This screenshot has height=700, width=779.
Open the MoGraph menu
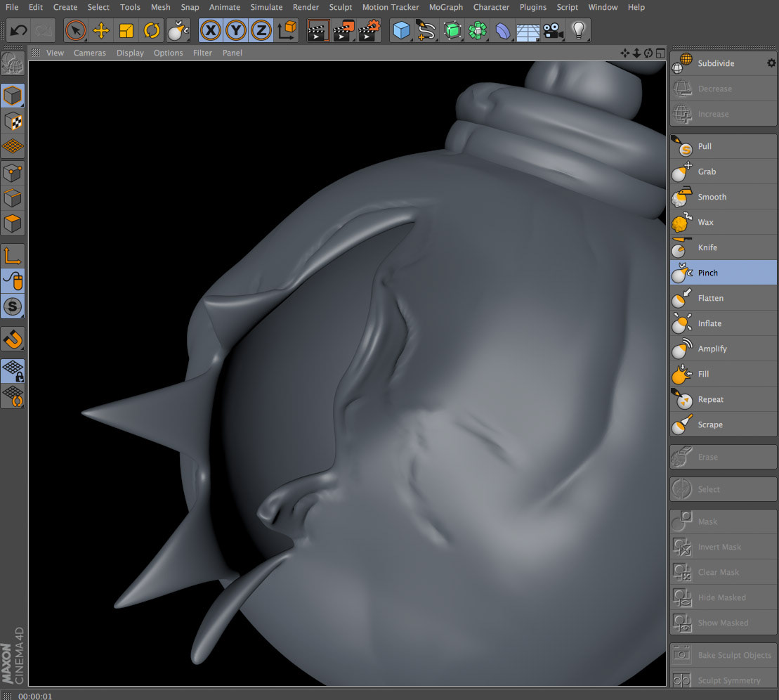pos(445,7)
